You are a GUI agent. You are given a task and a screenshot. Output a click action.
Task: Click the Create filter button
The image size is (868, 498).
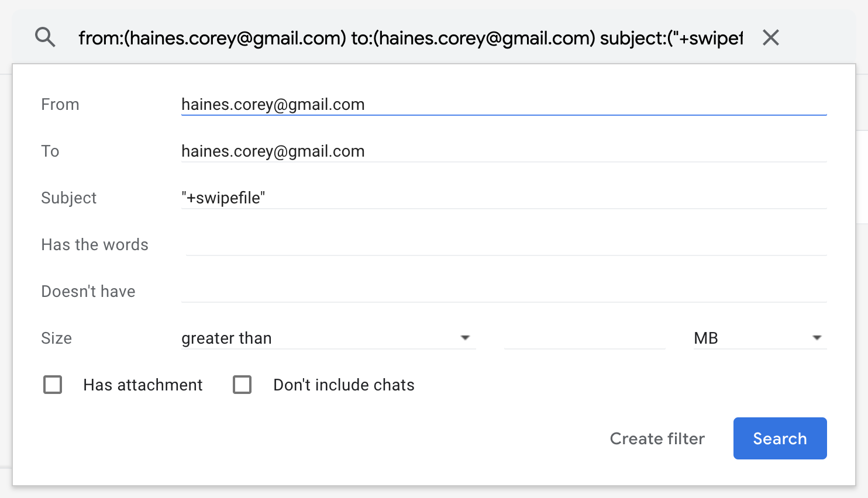657,438
